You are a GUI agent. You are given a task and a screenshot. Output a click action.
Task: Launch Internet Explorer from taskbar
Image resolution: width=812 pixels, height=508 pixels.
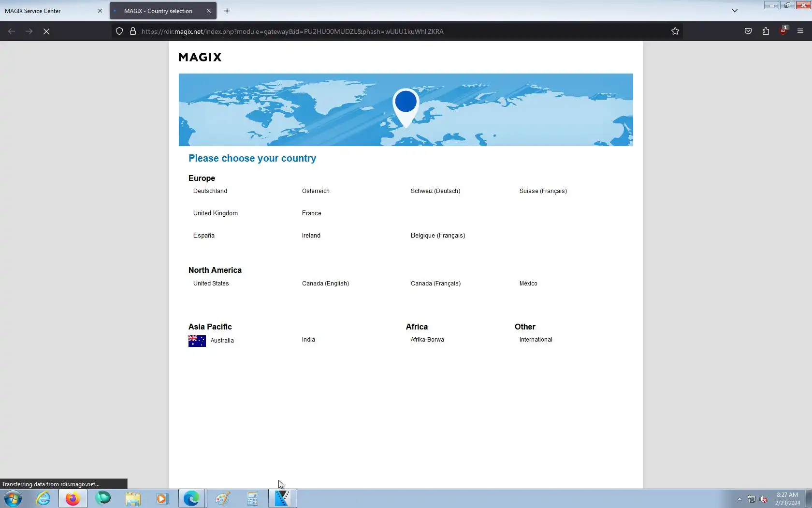[43, 498]
